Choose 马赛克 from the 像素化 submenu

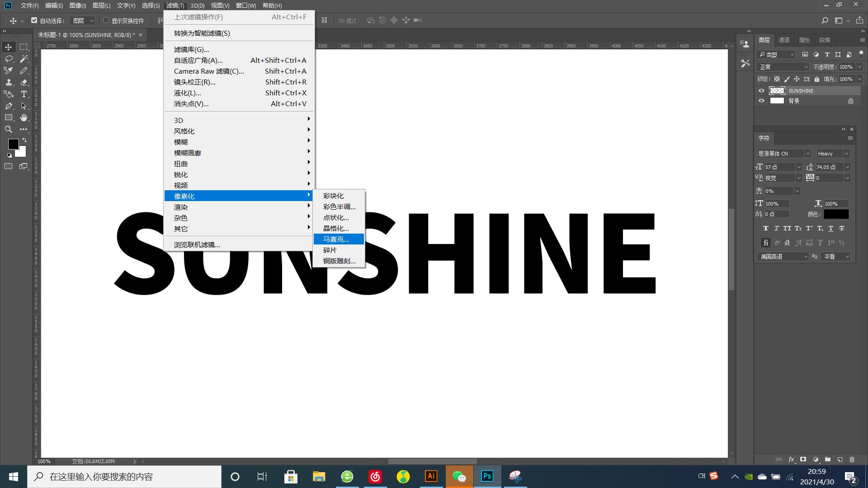click(x=336, y=239)
